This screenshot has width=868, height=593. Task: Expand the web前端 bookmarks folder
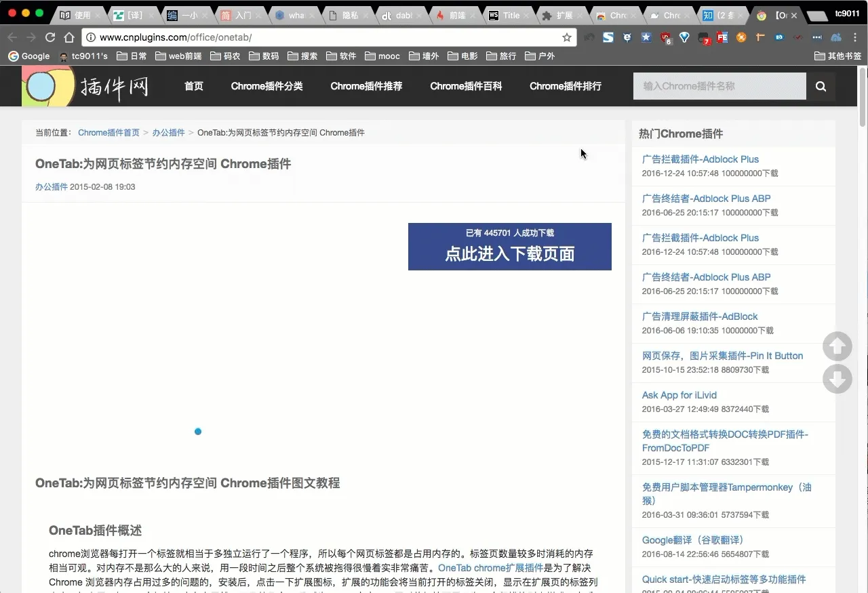178,56
